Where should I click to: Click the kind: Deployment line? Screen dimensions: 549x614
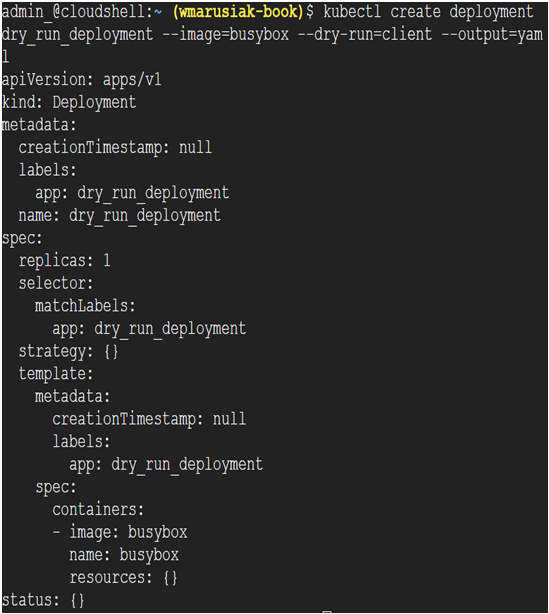click(x=69, y=102)
